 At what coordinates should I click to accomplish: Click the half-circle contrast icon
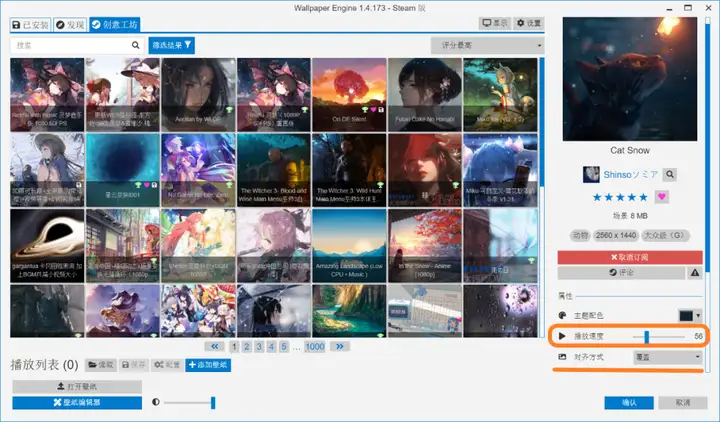pyautogui.click(x=156, y=402)
